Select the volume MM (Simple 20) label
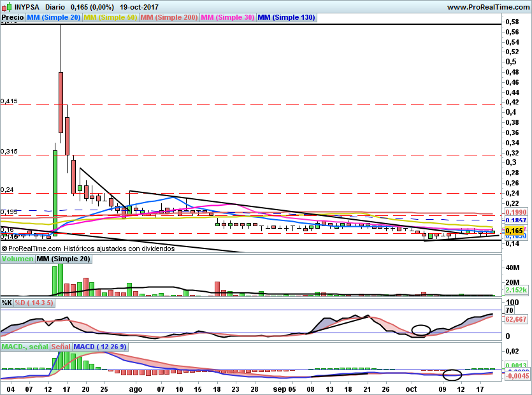The image size is (532, 395). pos(64,259)
